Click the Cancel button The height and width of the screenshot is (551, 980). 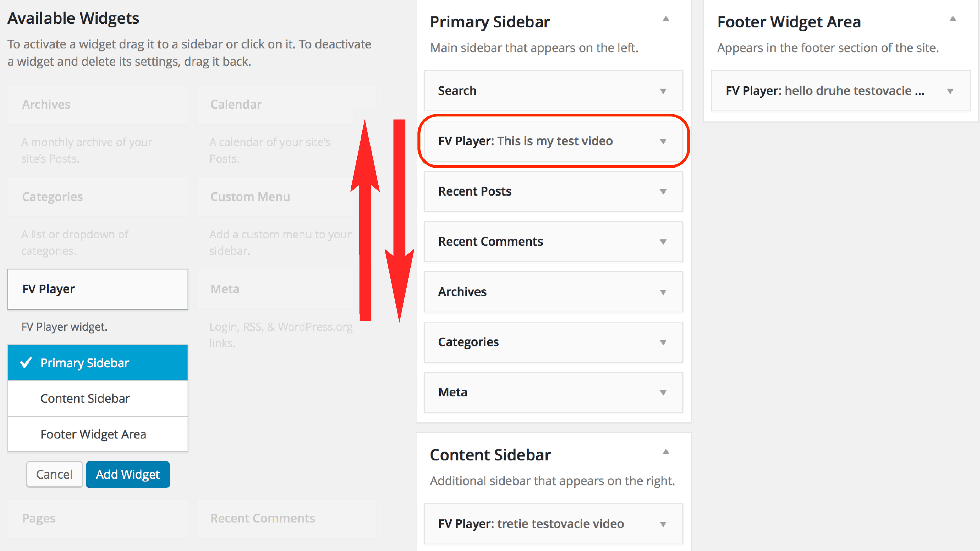pyautogui.click(x=54, y=474)
